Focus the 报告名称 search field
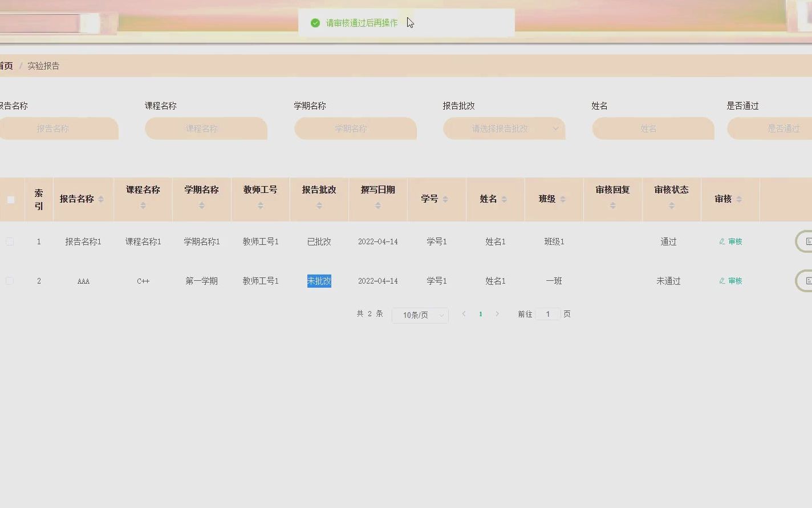The height and width of the screenshot is (508, 812). 59,128
